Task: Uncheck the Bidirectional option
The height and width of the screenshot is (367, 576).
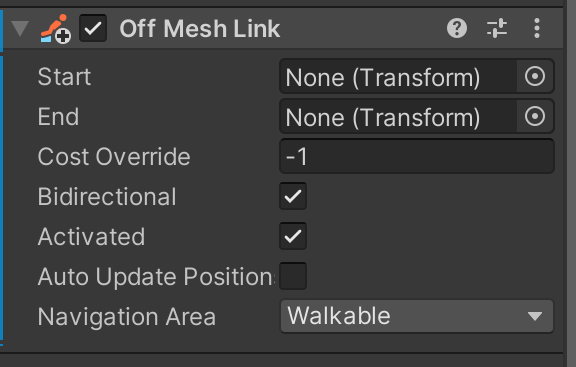Action: point(293,196)
